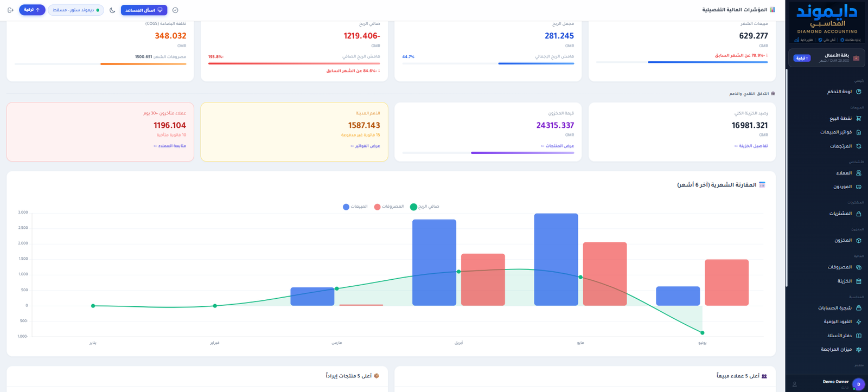Toggle صافي الربح series in chart legend

pyautogui.click(x=425, y=207)
